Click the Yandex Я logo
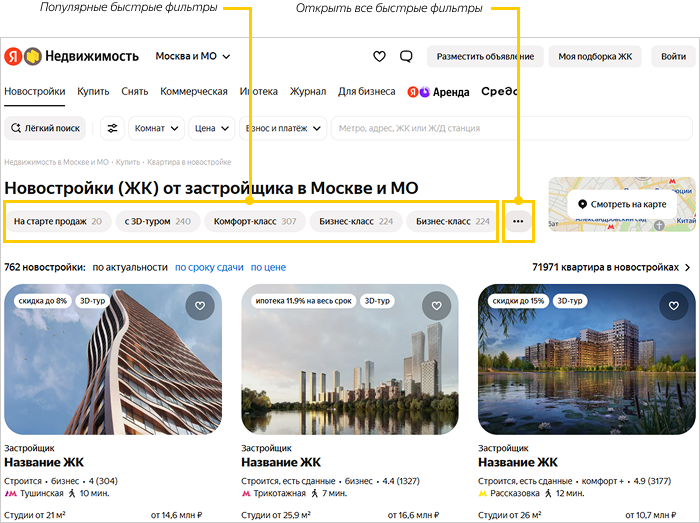Viewport: 700px width, 523px height. [x=13, y=57]
